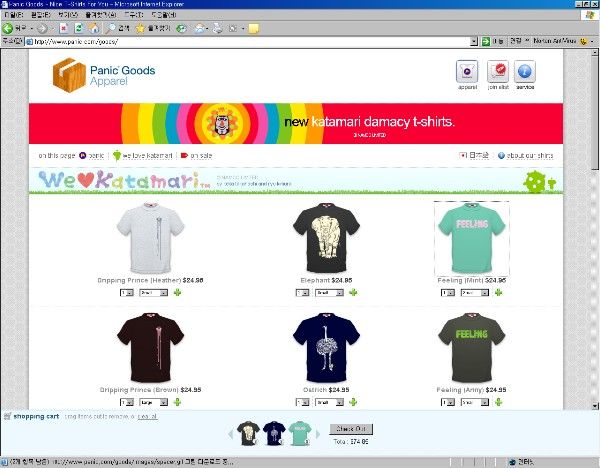Open quantity dropdown for Feeling (Army)
Image resolution: width=600 pixels, height=468 pixels.
448,402
